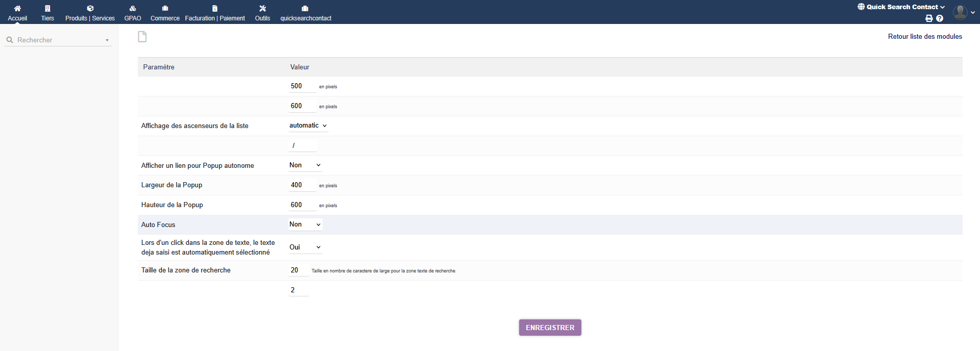Click the Accueil home icon

17,8
